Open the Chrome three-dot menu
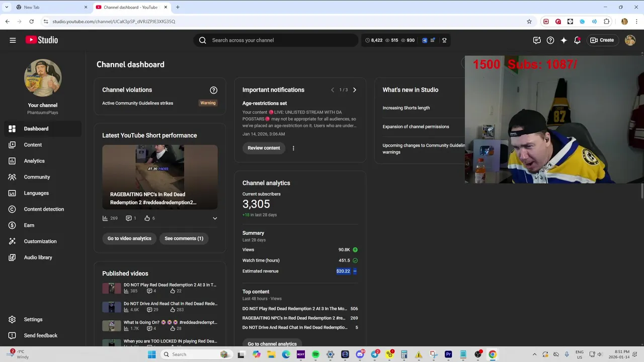 click(x=637, y=22)
